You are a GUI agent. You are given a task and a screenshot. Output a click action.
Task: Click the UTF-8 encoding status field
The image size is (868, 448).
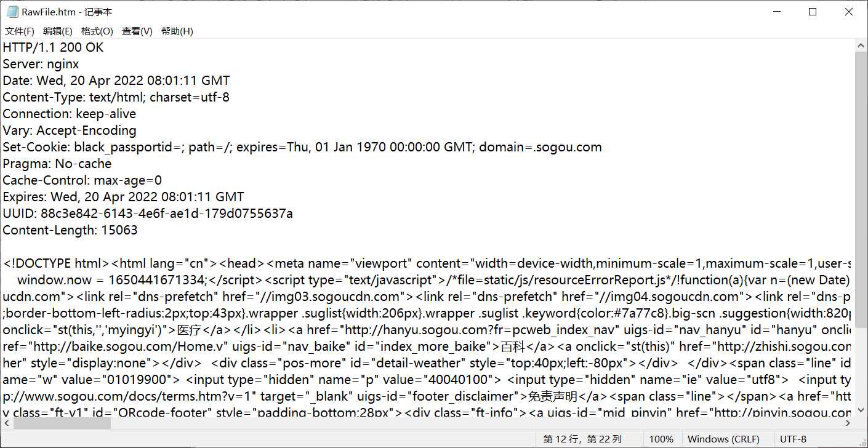(793, 439)
